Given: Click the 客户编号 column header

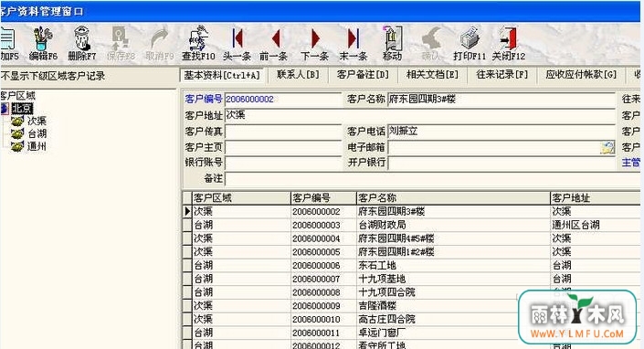Looking at the screenshot, I should tap(323, 198).
